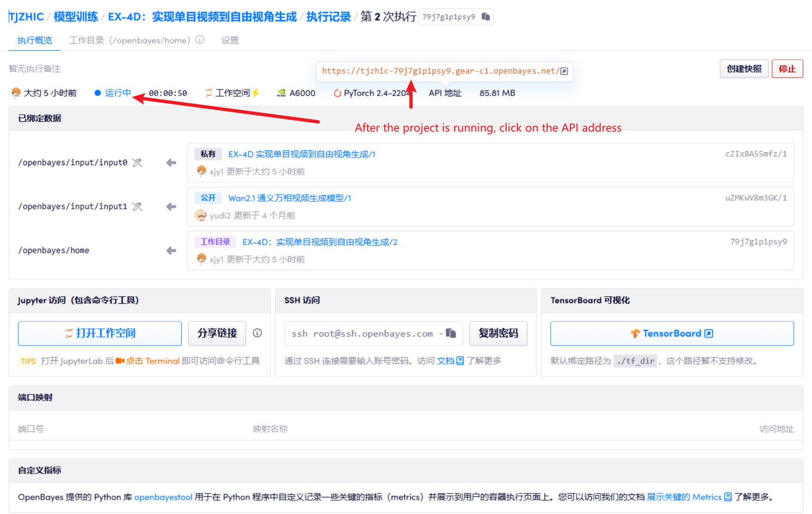Screen dimensions: 812x514
Task: Copy the SSH command icon
Action: tap(450, 333)
